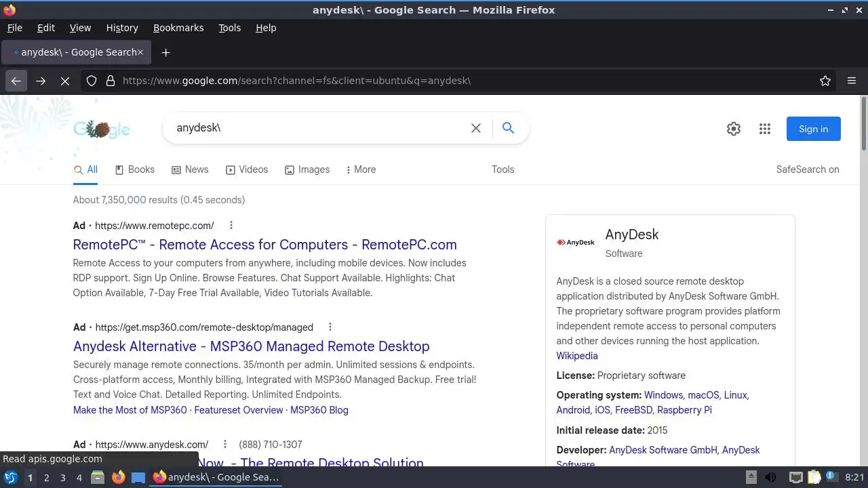This screenshot has width=868, height=488.
Task: Open the AnyDesk Software GmbH developer link
Action: [663, 450]
